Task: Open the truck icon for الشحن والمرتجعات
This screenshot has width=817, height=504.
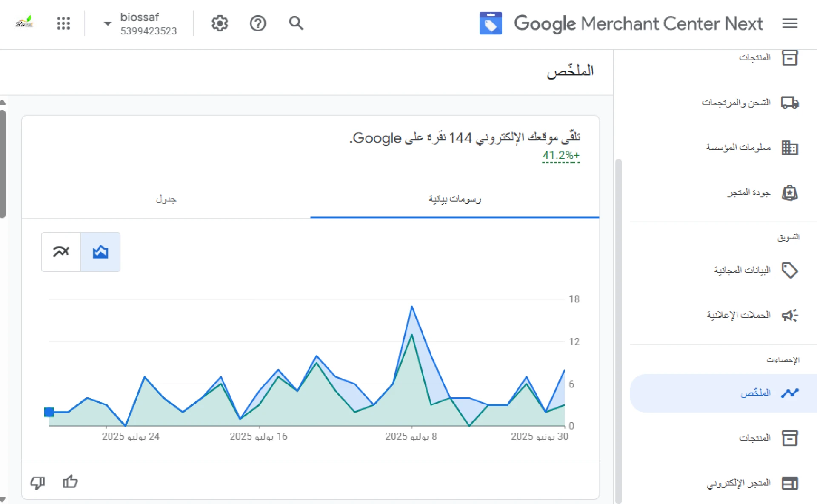Action: 789,103
